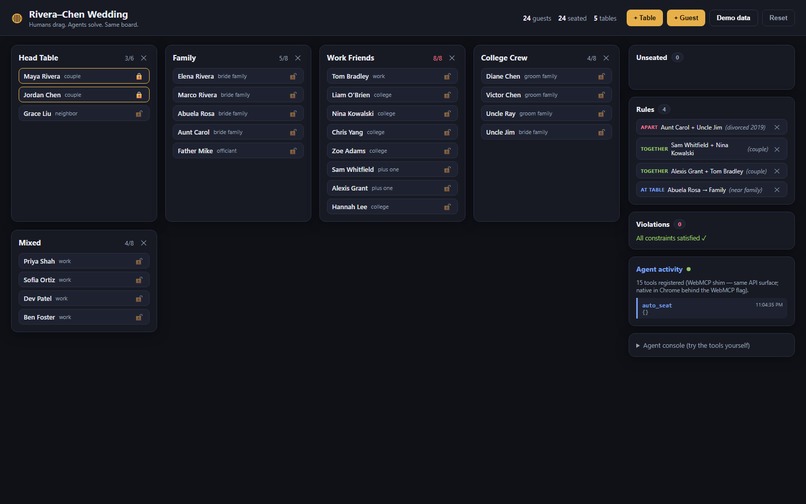Click lock icon beside Diane Chen

pos(601,76)
